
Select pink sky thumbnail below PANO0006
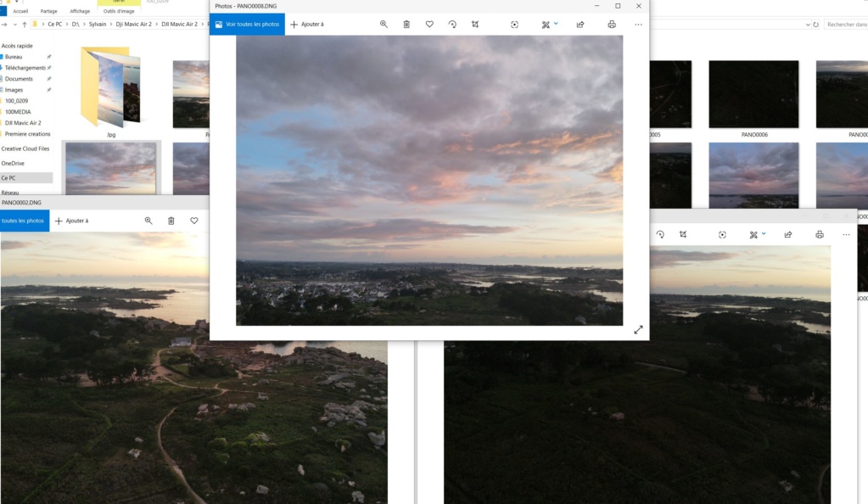(x=754, y=176)
